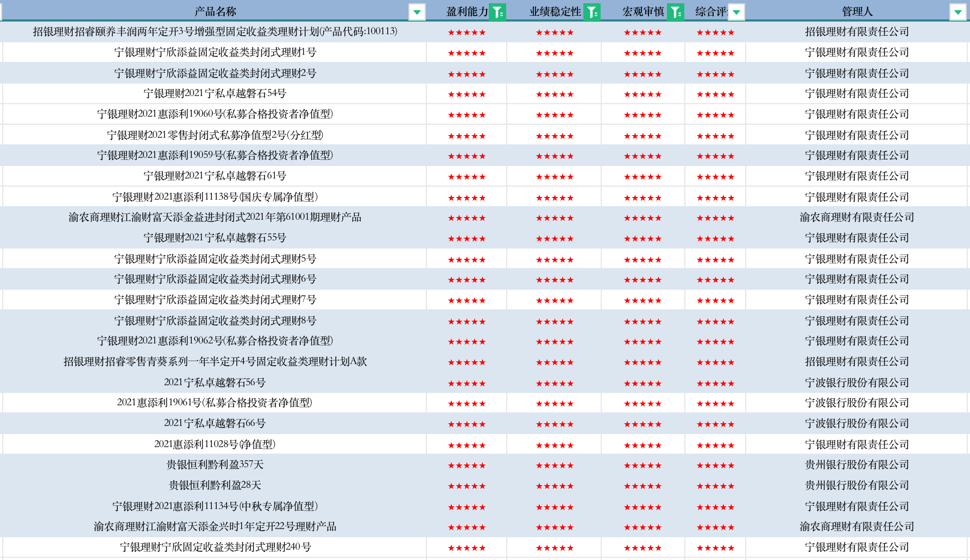The image size is (970, 560).
Task: Select cell 宁银理财宁欣添益固定收益类封闭式理财1号
Action: 215,52
